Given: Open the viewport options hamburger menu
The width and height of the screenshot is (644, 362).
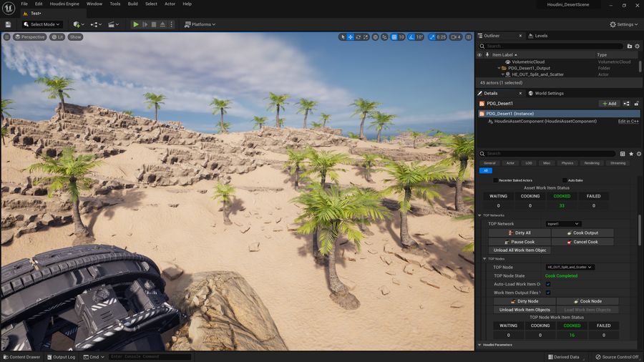Looking at the screenshot, I should pyautogui.click(x=7, y=37).
